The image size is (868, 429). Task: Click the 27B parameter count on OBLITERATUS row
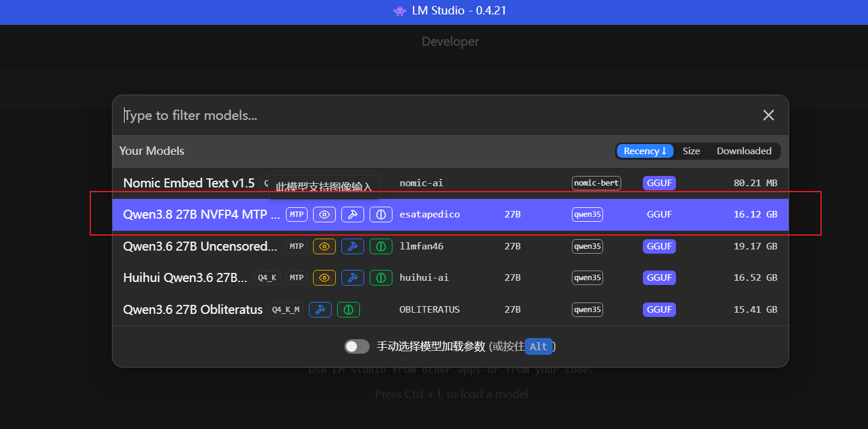pos(512,309)
